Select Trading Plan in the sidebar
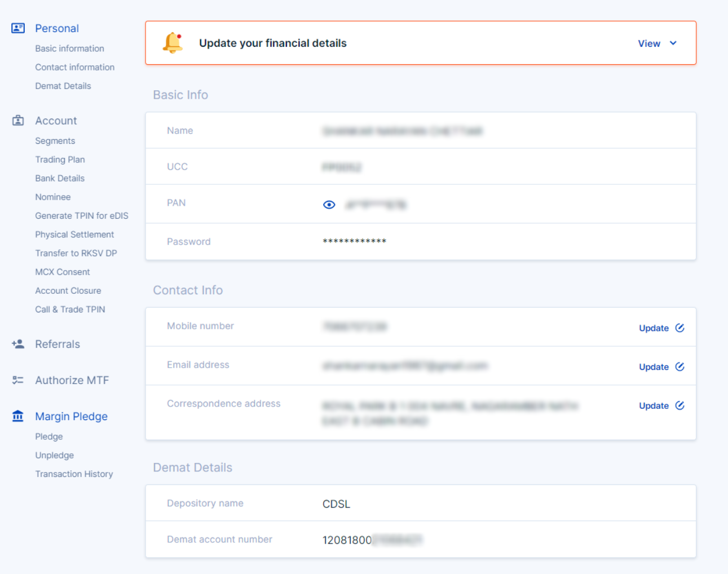The height and width of the screenshot is (574, 728). point(60,160)
